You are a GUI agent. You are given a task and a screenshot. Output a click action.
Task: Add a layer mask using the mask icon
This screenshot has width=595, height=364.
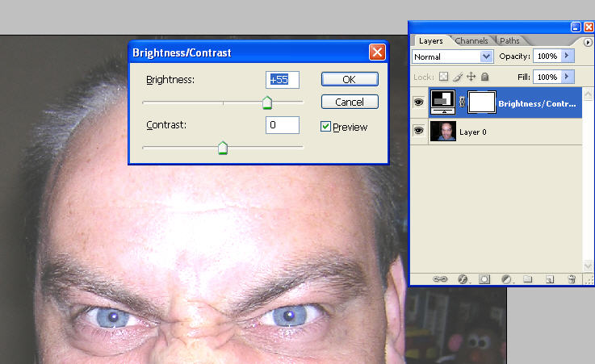(x=484, y=279)
